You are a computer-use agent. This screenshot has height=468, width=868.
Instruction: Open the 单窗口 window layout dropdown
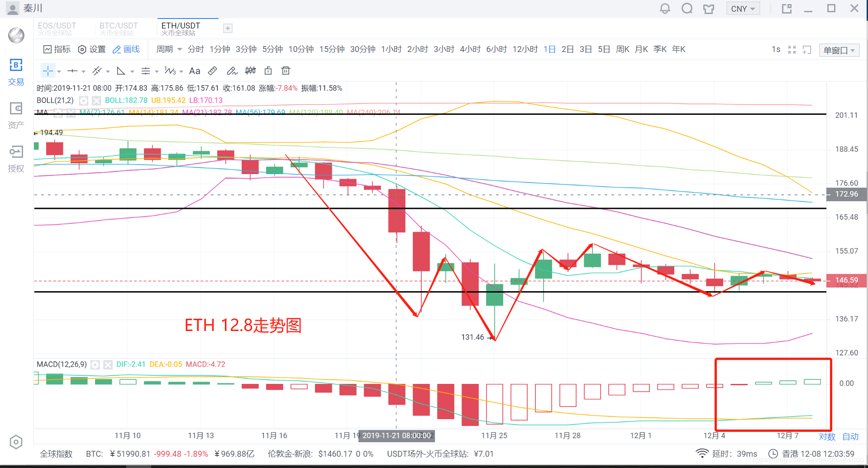(x=839, y=50)
